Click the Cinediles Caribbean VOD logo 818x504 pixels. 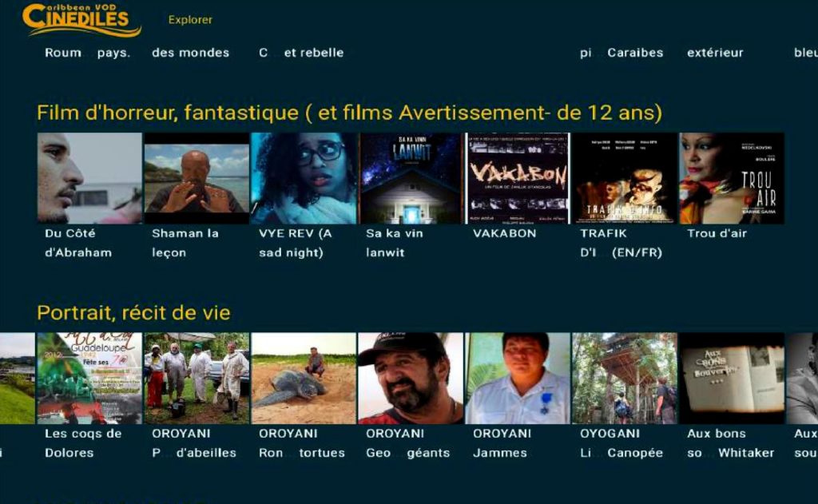click(x=82, y=20)
